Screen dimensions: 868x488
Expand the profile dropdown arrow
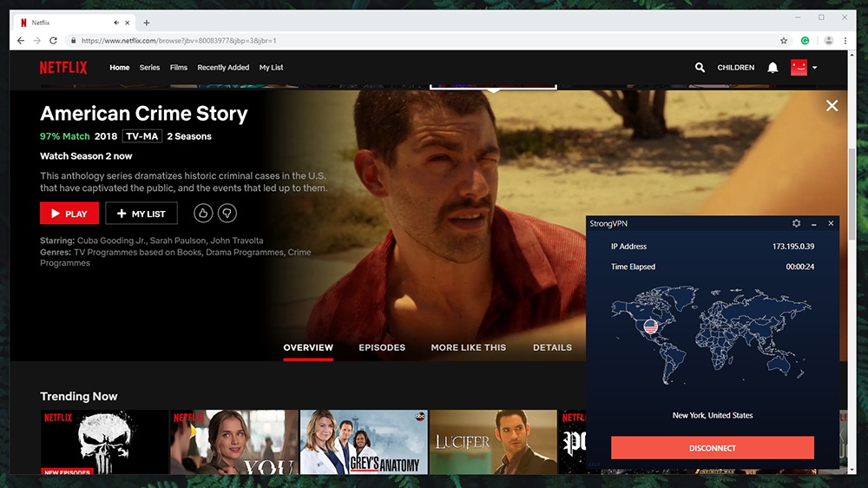coord(815,68)
